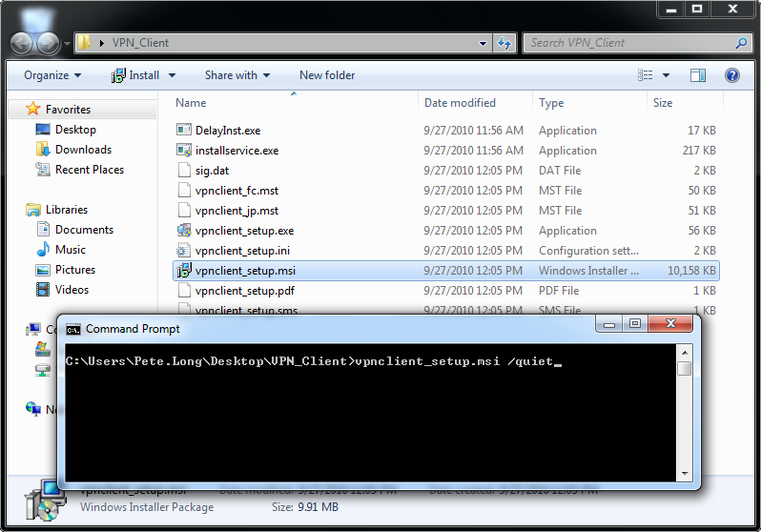Click the folder icon in address bar
761x532 pixels.
[85, 43]
